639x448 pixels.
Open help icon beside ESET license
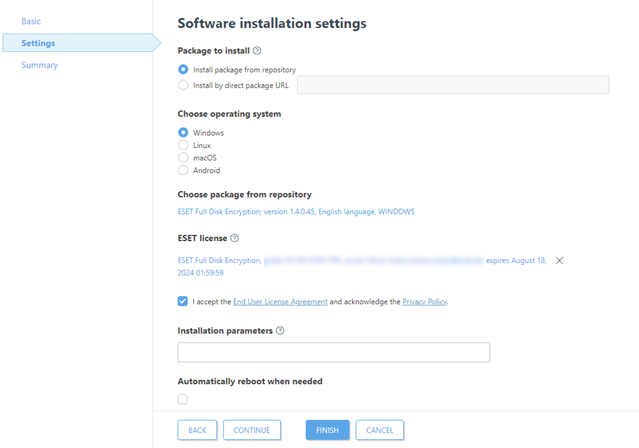(x=234, y=238)
